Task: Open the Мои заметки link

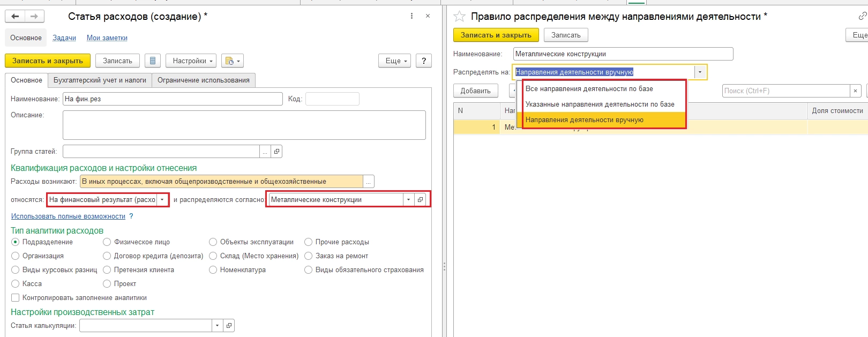Action: pos(107,38)
